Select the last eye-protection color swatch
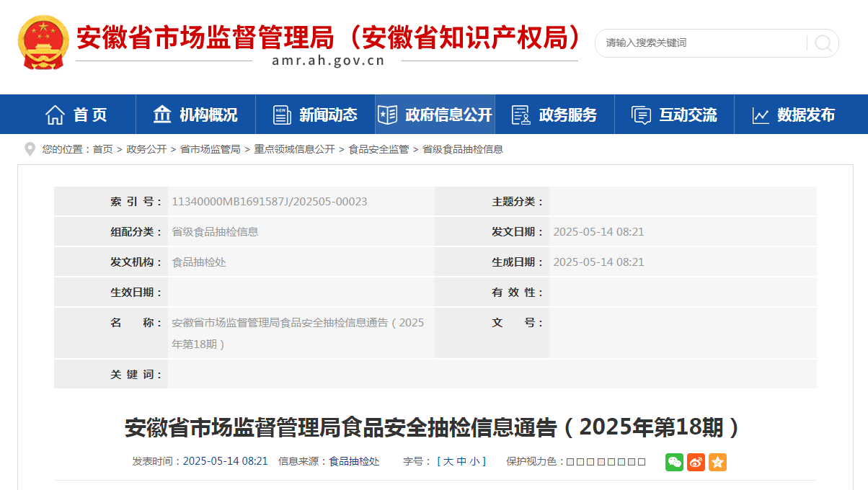Image resolution: width=868 pixels, height=490 pixels. tap(642, 462)
